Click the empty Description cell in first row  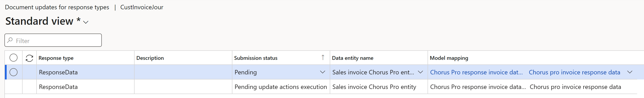(183, 72)
